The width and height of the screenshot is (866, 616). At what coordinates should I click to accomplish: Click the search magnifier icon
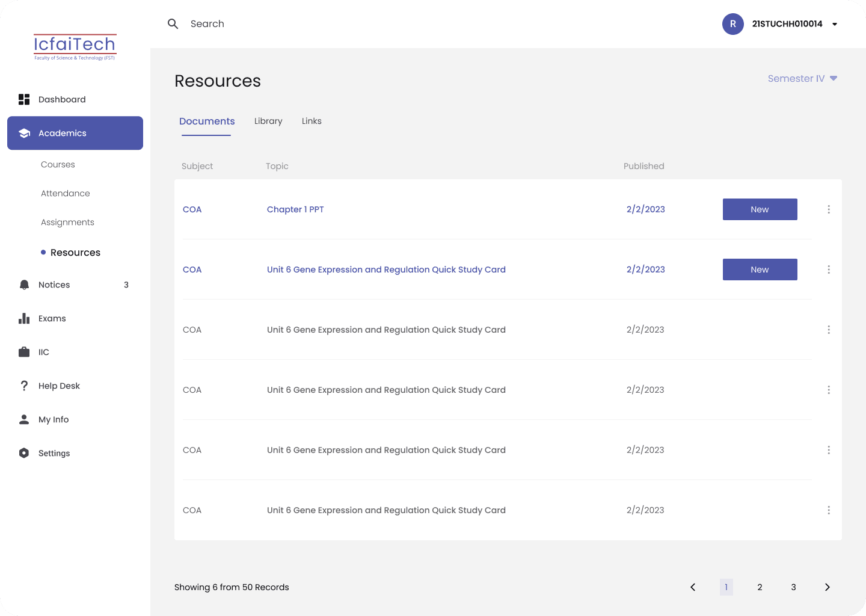173,24
